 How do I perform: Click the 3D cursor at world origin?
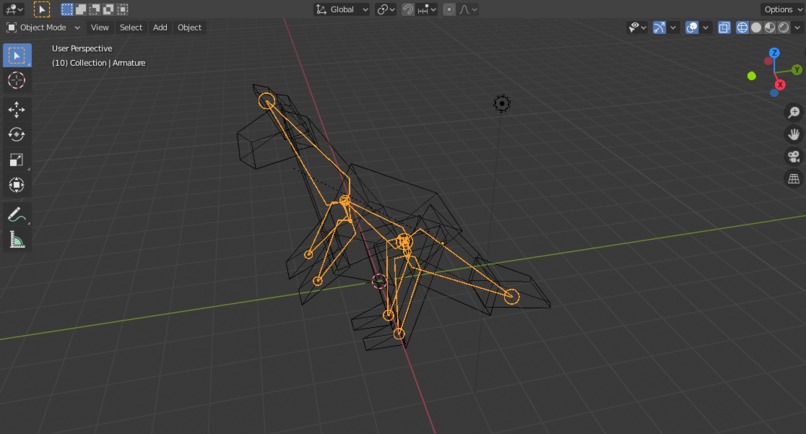[x=379, y=281]
